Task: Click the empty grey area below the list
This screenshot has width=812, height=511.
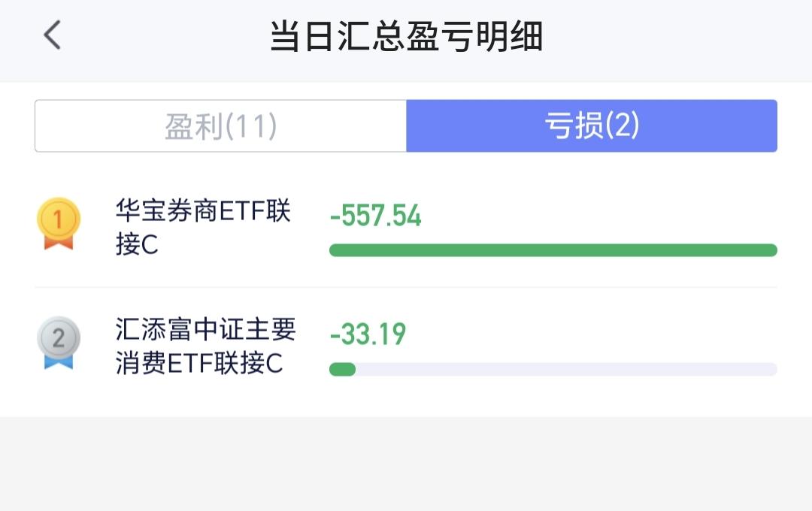Action: [406, 464]
